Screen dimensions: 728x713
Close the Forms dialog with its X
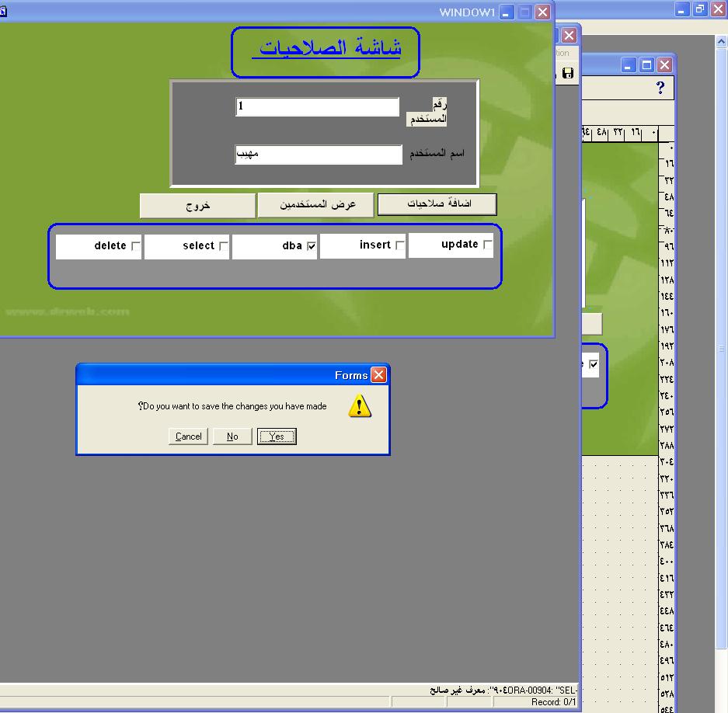378,375
